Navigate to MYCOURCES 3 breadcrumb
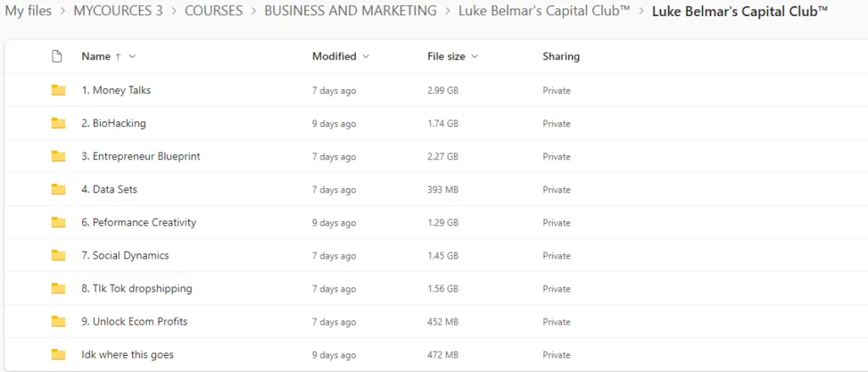This screenshot has width=868, height=372. click(x=121, y=11)
